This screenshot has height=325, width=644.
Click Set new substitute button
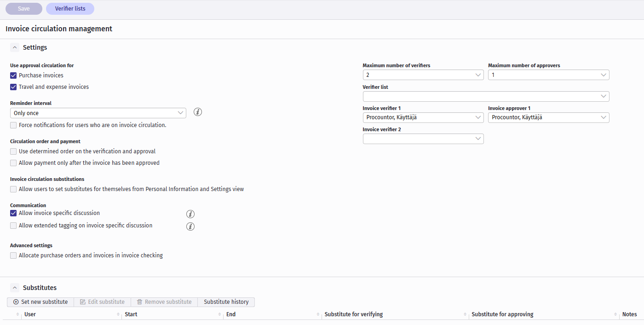(40, 302)
